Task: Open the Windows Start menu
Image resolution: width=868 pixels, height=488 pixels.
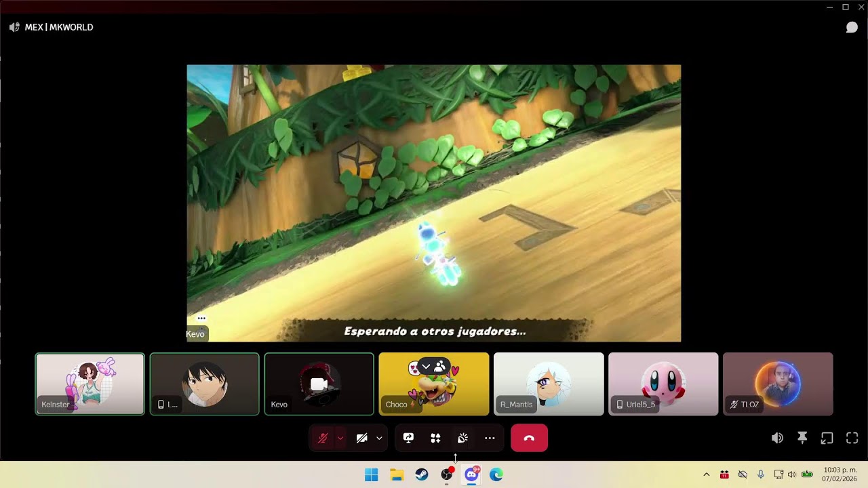Action: pos(372,474)
